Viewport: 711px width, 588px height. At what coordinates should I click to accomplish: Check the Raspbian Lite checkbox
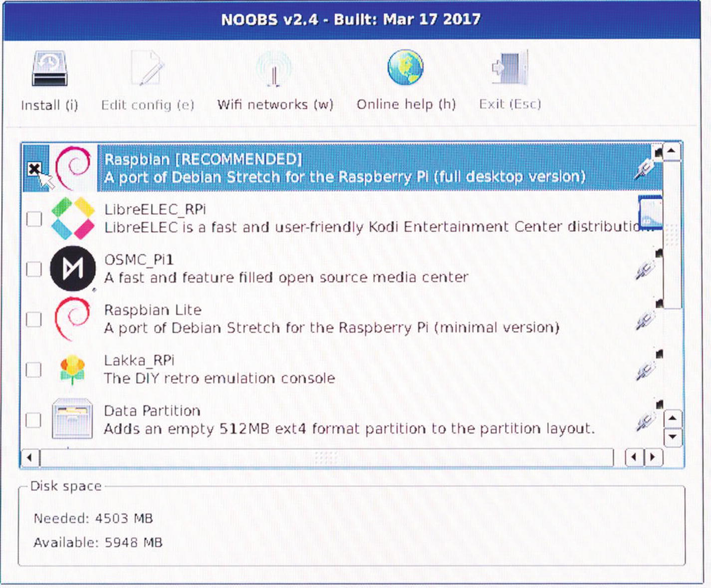pos(33,319)
